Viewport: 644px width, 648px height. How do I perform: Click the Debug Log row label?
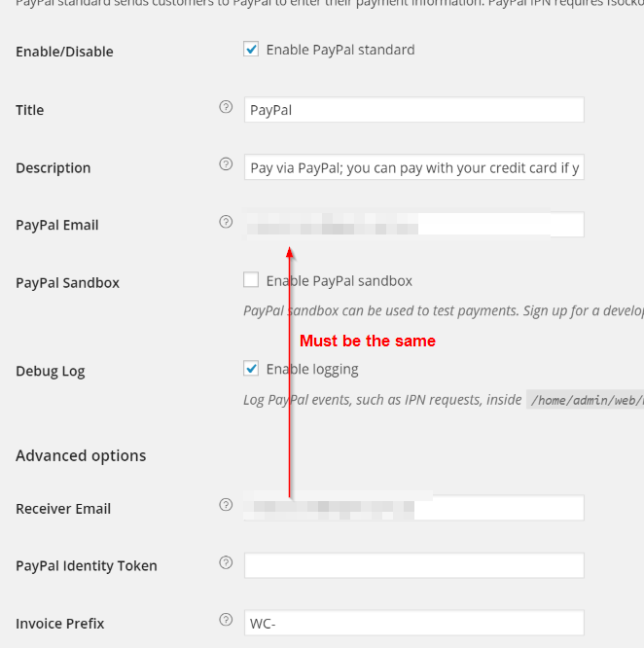(51, 371)
